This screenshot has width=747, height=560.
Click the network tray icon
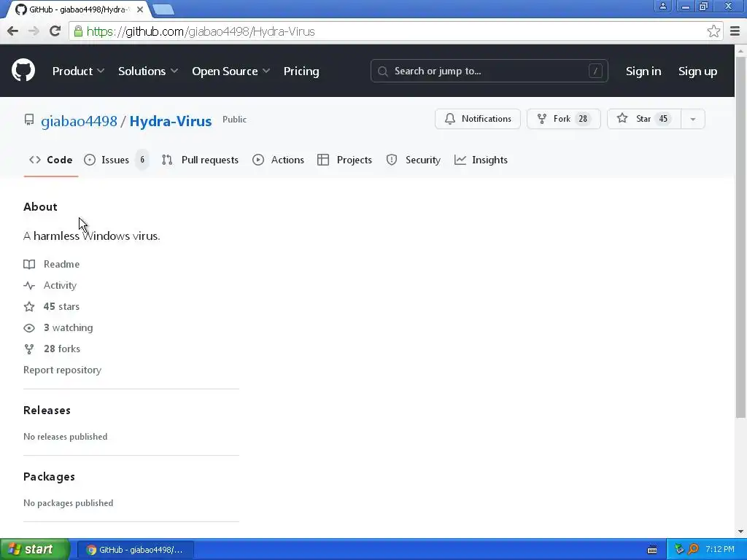pos(679,549)
